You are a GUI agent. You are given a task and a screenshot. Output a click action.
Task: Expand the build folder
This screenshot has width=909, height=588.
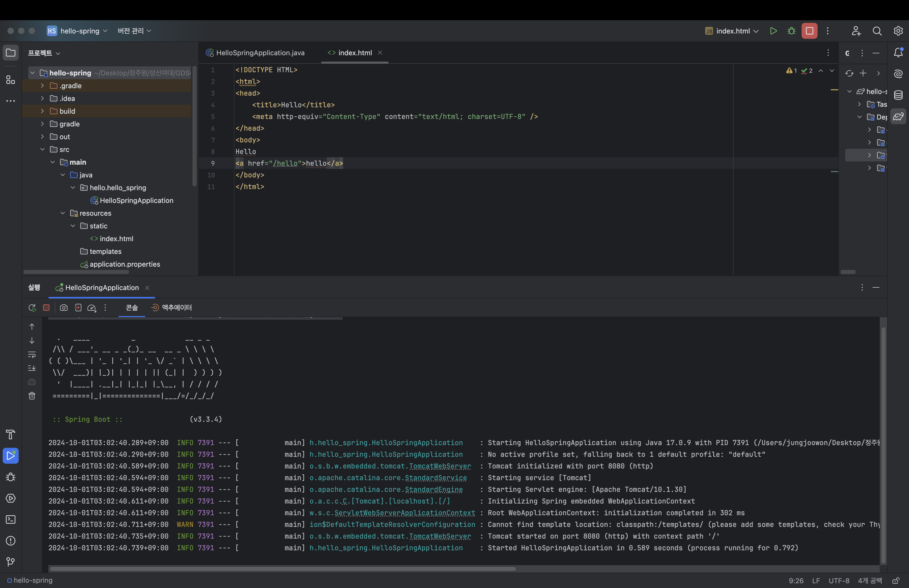point(43,111)
